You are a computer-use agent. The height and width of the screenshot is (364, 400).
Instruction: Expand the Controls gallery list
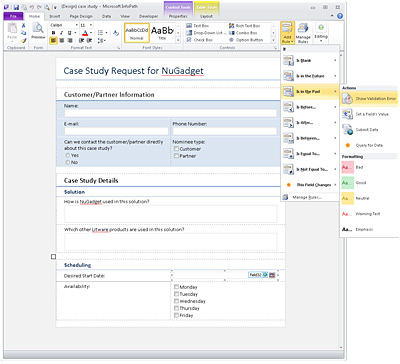click(273, 40)
